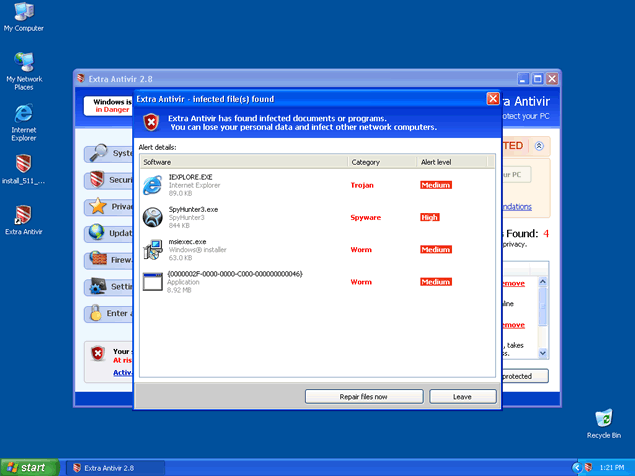Open My Computer desktop icon
The width and height of the screenshot is (635, 476).
[x=23, y=14]
